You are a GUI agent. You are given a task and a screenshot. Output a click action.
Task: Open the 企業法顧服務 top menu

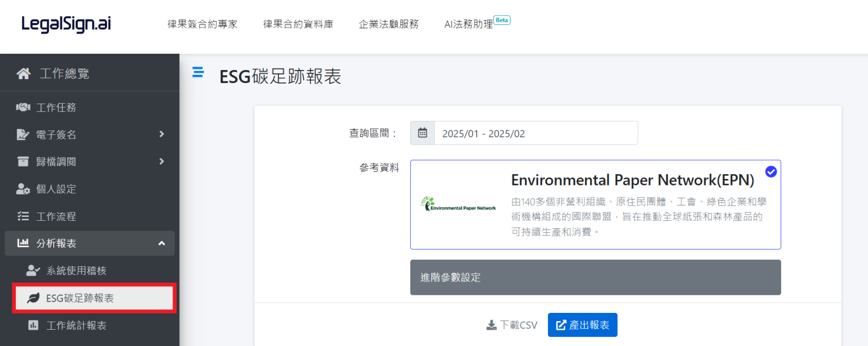388,24
